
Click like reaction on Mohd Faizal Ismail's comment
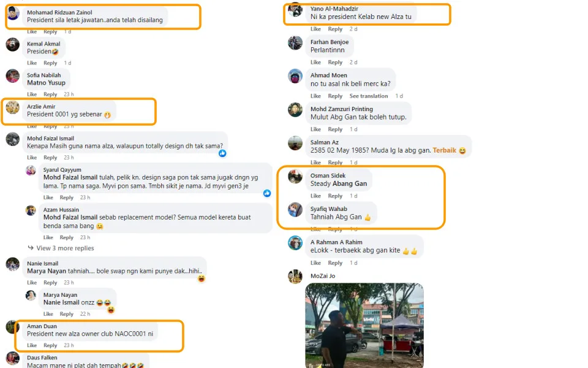pyautogui.click(x=222, y=153)
